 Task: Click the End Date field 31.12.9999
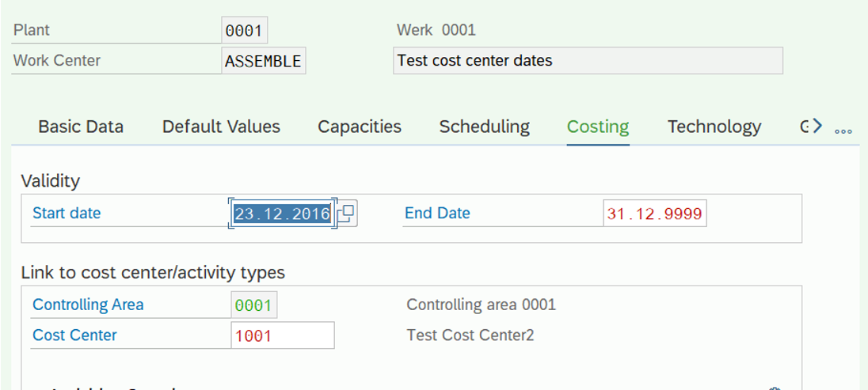(655, 214)
